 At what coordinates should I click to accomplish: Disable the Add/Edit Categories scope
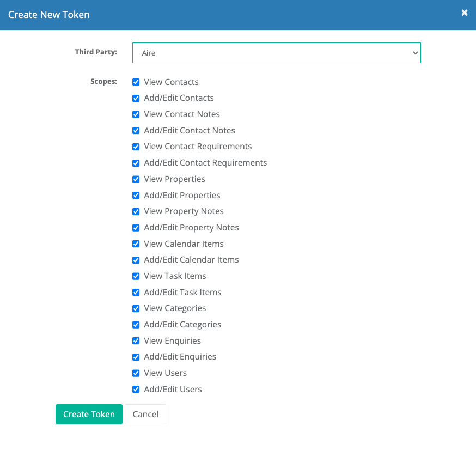click(136, 325)
